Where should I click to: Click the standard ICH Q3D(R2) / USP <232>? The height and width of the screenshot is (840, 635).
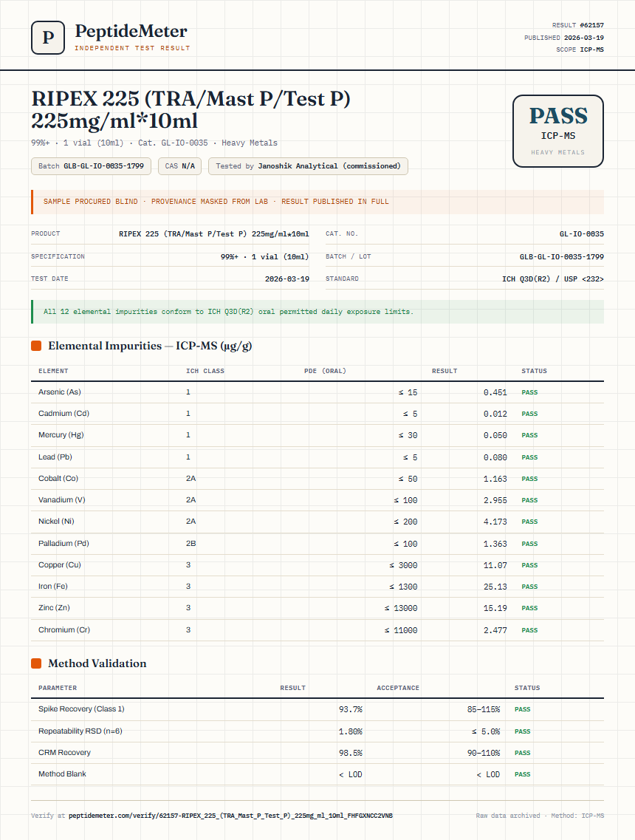tap(552, 279)
